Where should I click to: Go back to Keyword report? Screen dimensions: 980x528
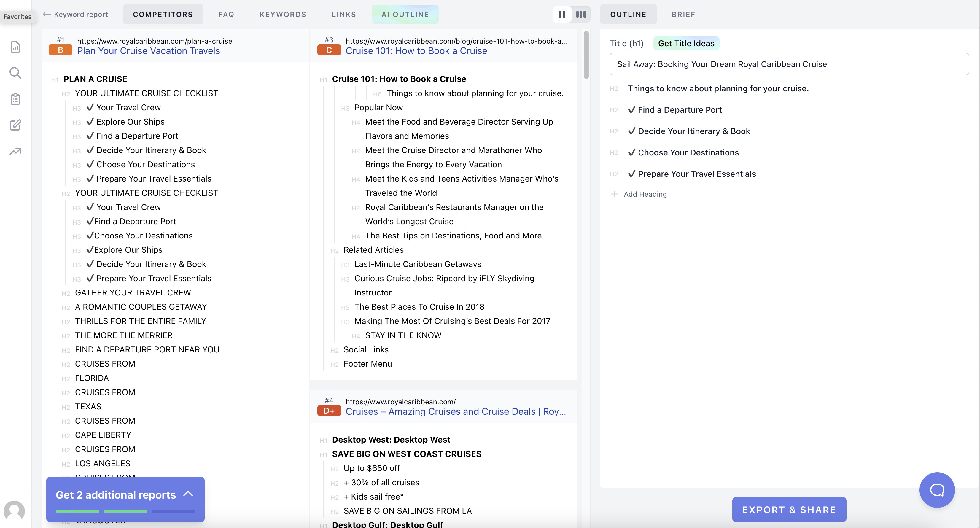click(x=81, y=15)
